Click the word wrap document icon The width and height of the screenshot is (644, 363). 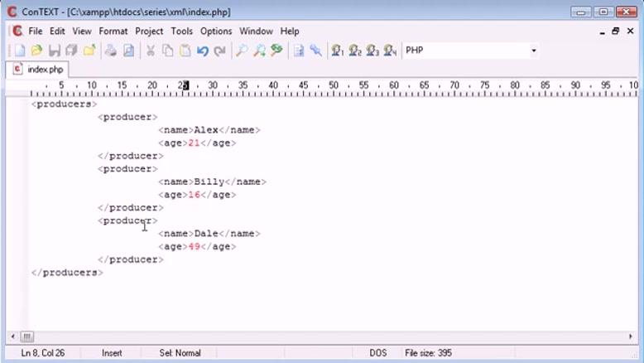(299, 51)
